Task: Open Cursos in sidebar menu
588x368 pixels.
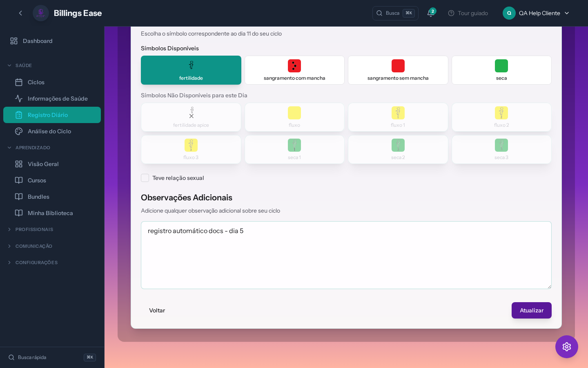Action: [37, 180]
